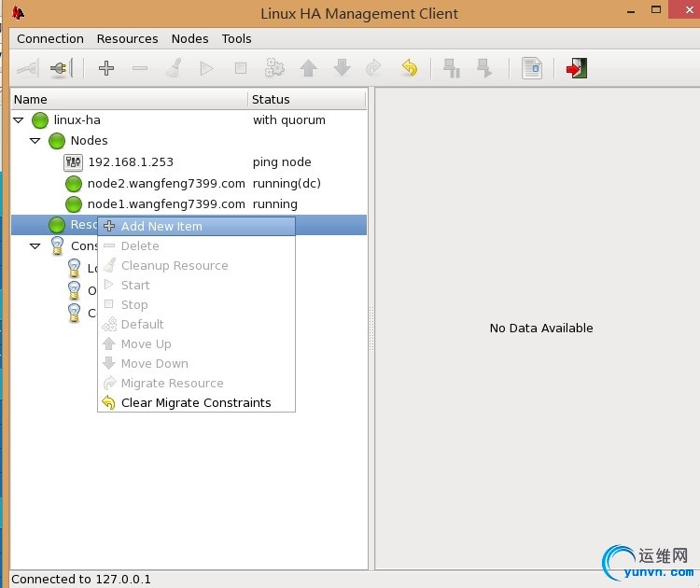Image resolution: width=700 pixels, height=588 pixels.
Task: Click Cleanup Resource in context menu
Action: [x=196, y=266]
